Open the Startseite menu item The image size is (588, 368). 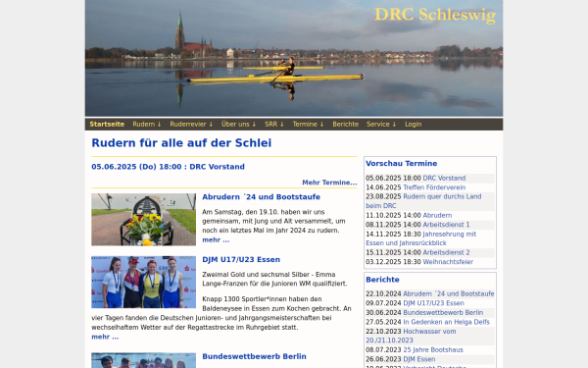[x=107, y=125]
